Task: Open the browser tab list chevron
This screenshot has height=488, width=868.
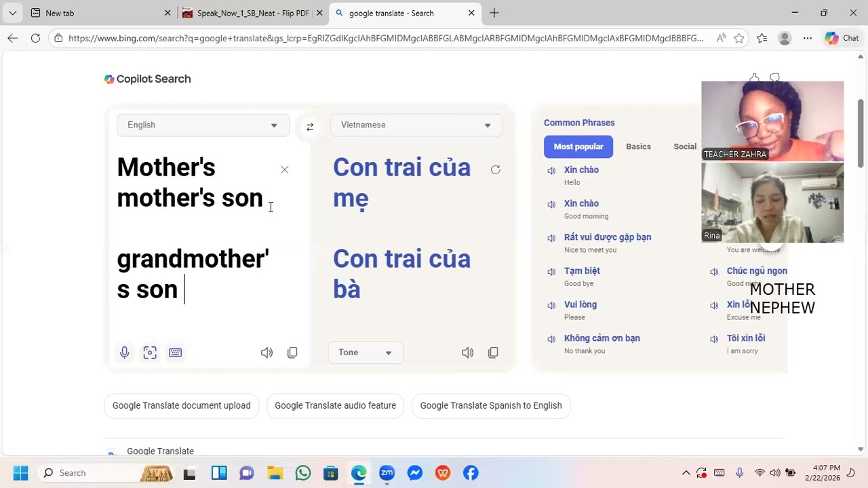Action: pos(12,13)
